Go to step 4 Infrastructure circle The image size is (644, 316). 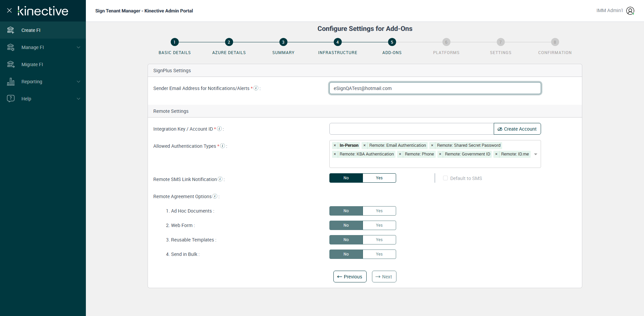pyautogui.click(x=337, y=42)
